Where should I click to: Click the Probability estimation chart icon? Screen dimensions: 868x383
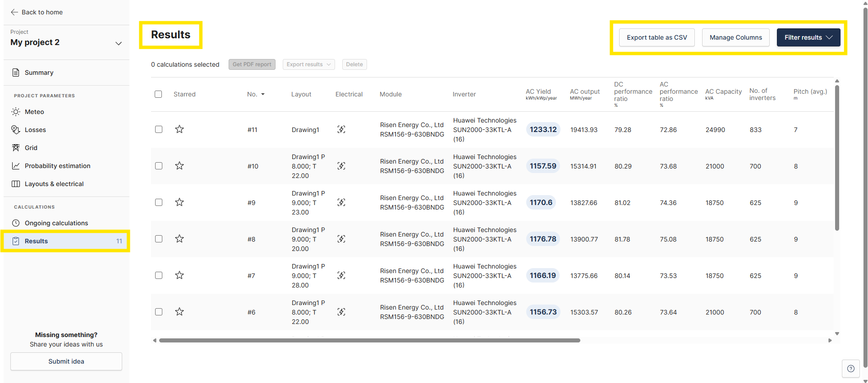[16, 166]
